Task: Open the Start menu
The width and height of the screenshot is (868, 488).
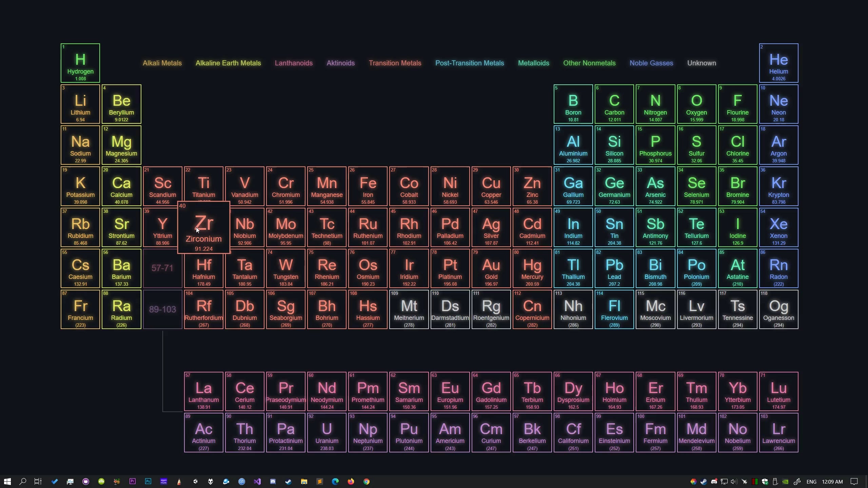Action: click(x=7, y=481)
